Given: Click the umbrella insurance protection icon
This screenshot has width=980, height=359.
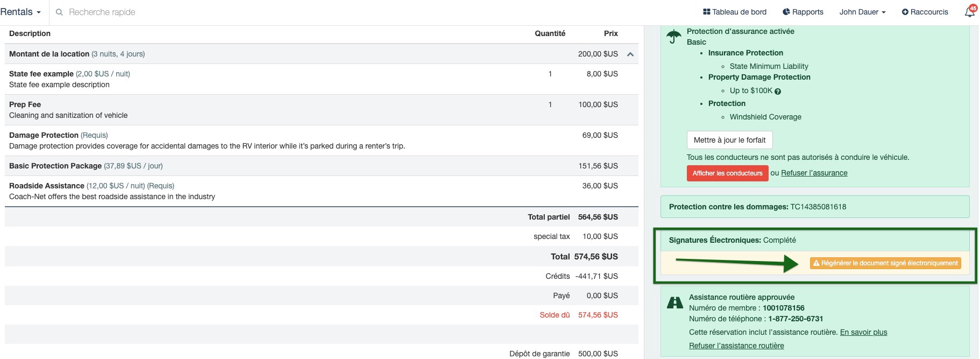Looking at the screenshot, I should [x=673, y=37].
